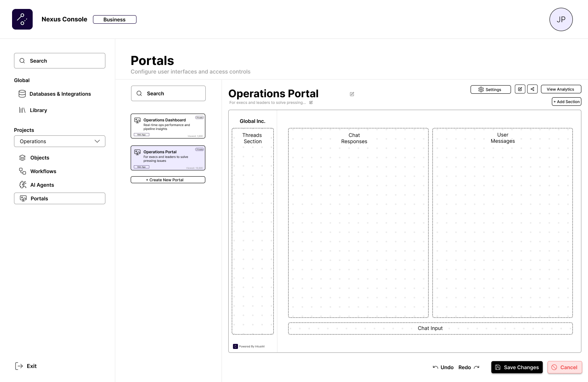Click the edit icon beside portal description
588x382 pixels.
(x=311, y=103)
